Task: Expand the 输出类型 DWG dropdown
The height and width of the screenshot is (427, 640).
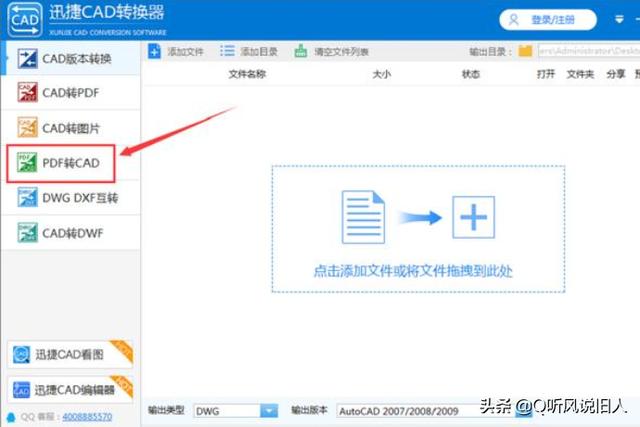Action: [268, 410]
